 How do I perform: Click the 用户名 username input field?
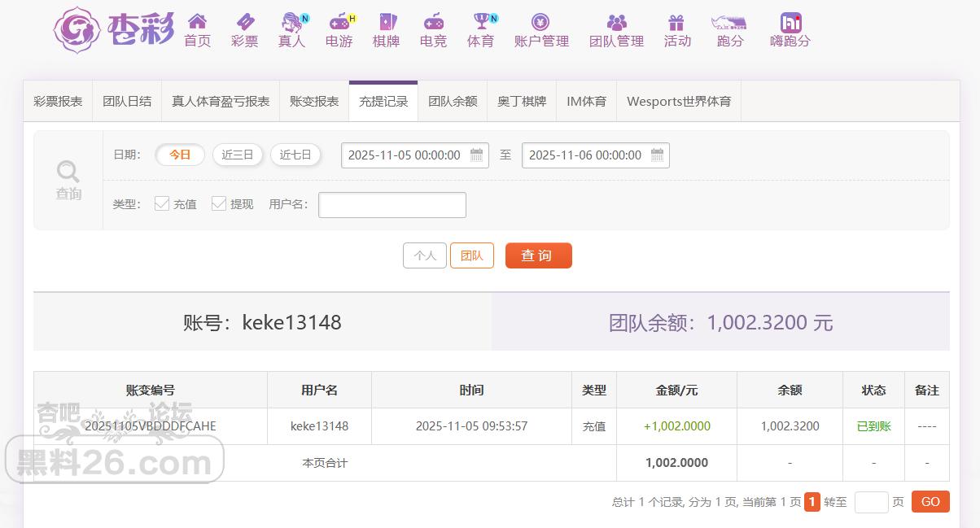point(392,205)
